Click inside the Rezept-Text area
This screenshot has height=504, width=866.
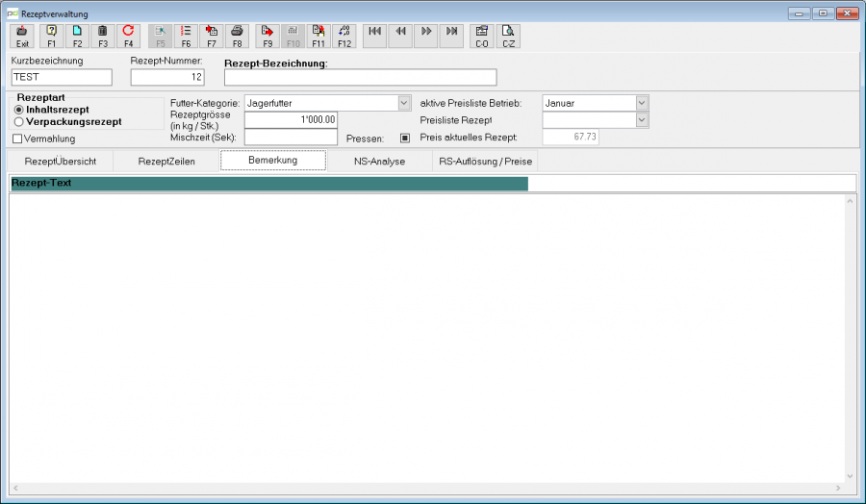[x=427, y=338]
